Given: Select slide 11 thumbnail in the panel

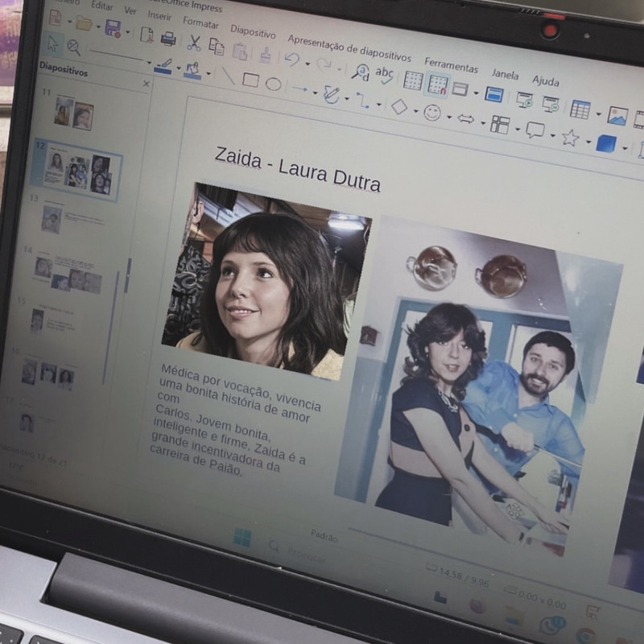Looking at the screenshot, I should click(x=74, y=113).
